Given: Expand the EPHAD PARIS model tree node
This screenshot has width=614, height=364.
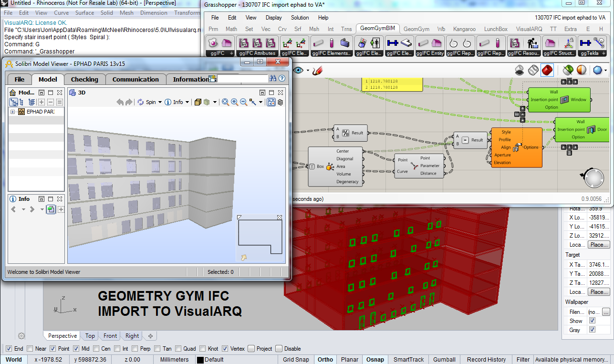Looking at the screenshot, I should [x=12, y=112].
